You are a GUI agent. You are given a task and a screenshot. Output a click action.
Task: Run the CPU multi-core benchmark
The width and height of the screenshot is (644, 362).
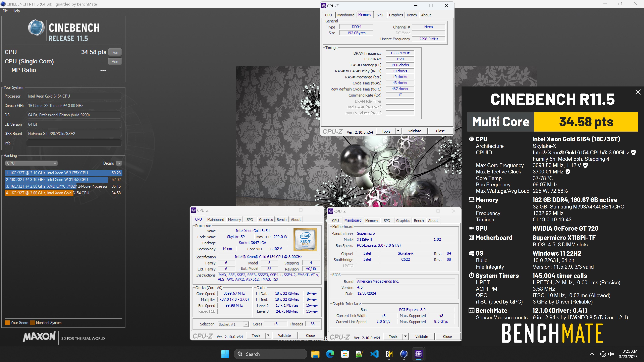(x=115, y=52)
